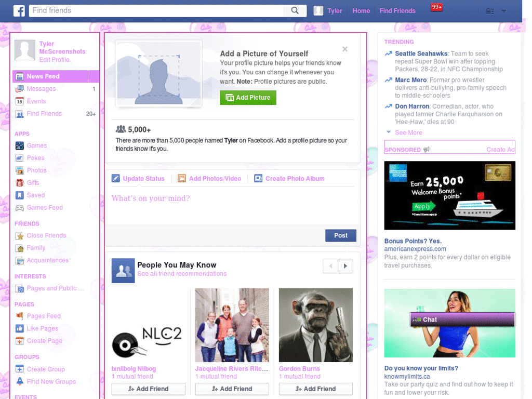Open the account dropdown arrow in top bar
The image size is (532, 399).
[x=503, y=11]
